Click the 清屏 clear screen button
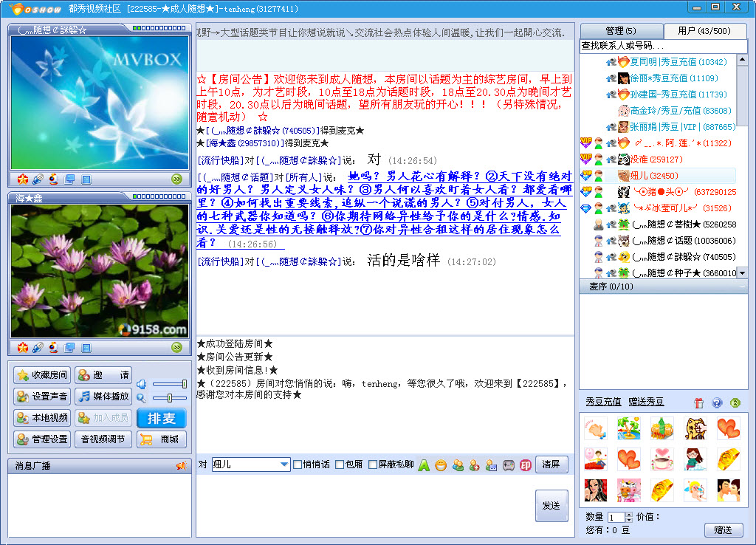Screen dimensions: 756x545 pos(551,465)
